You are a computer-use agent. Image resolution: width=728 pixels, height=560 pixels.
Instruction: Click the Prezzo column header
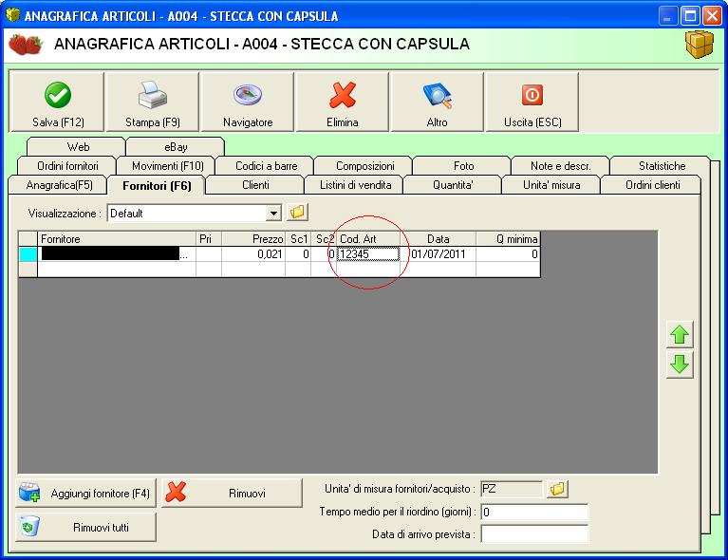(253, 238)
